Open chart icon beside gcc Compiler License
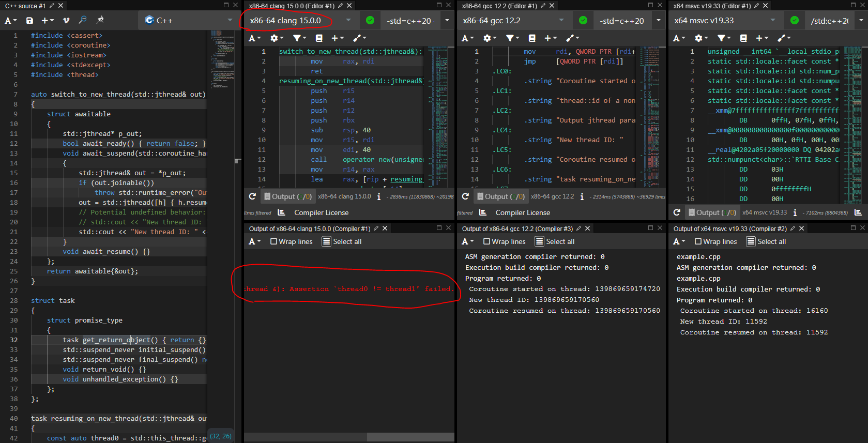868x443 pixels. [x=483, y=212]
